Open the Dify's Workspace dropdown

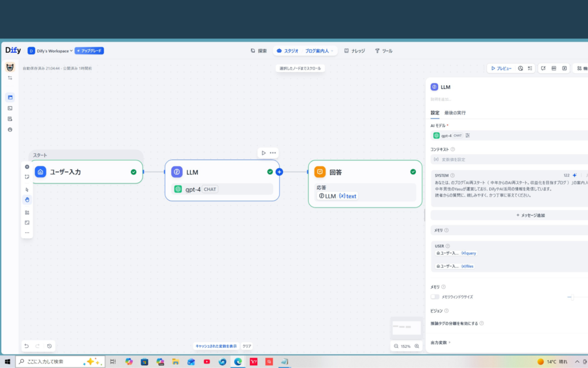click(53, 51)
